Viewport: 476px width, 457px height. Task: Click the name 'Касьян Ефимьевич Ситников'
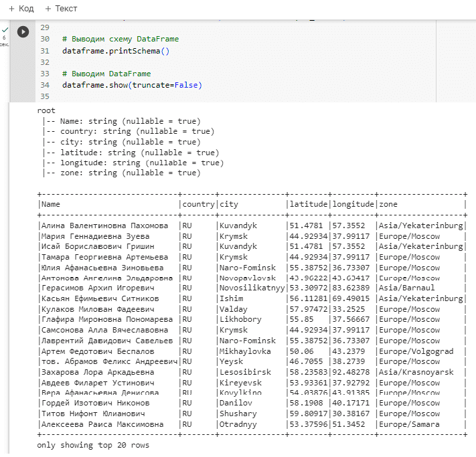click(x=100, y=298)
